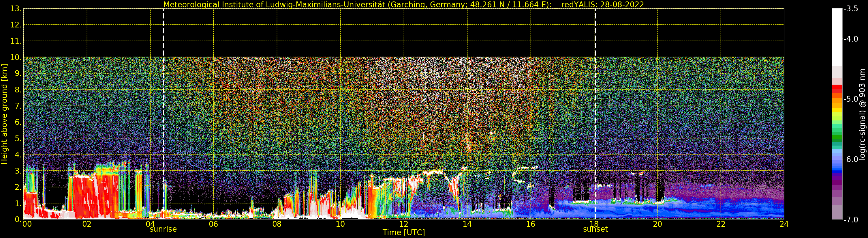Click the '-4.0' colorbar value
This screenshot has width=868, height=238.
pyautogui.click(x=851, y=39)
